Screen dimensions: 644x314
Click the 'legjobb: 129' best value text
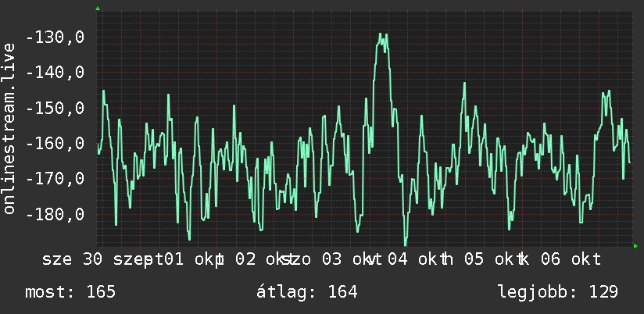558,292
